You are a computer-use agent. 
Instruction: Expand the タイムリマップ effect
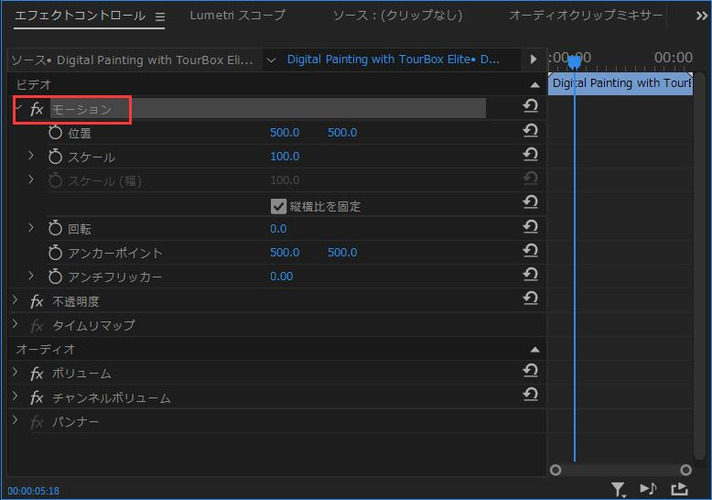pyautogui.click(x=15, y=324)
